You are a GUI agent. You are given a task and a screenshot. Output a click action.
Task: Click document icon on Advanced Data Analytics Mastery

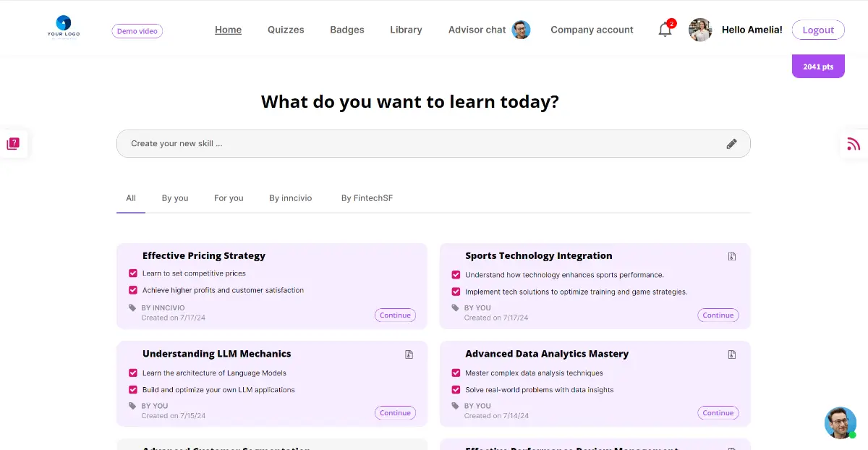pos(732,355)
